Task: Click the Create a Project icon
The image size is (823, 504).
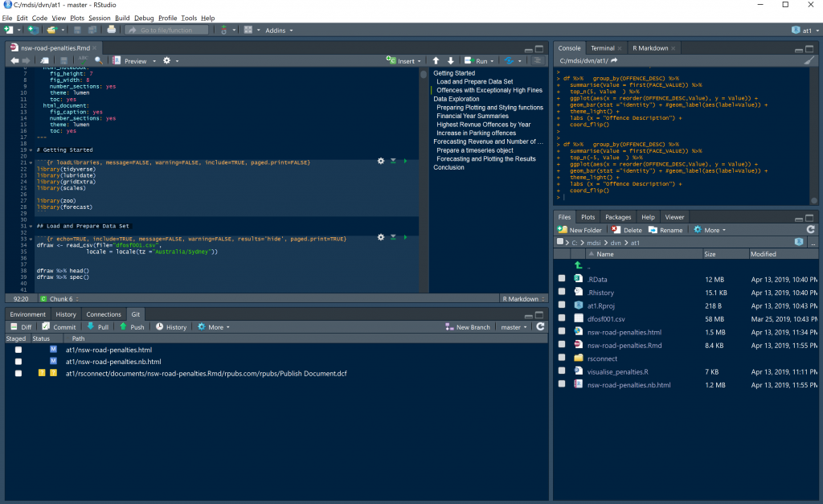Action: 33,30
